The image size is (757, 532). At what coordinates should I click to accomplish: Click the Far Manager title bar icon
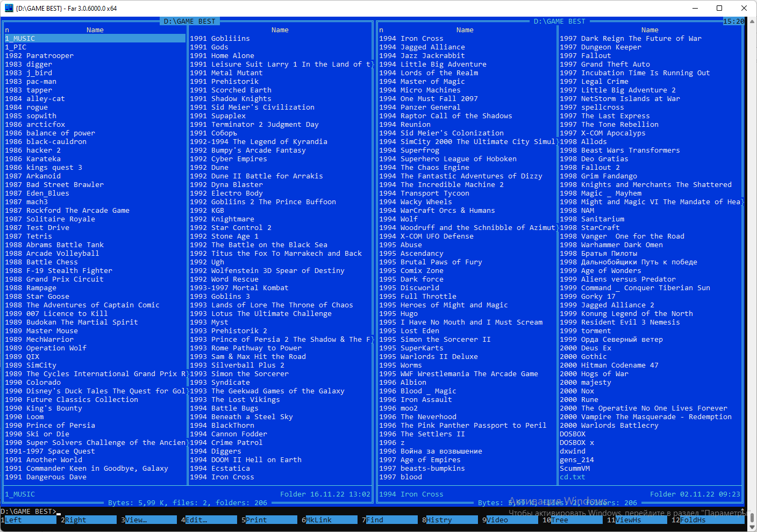point(9,8)
